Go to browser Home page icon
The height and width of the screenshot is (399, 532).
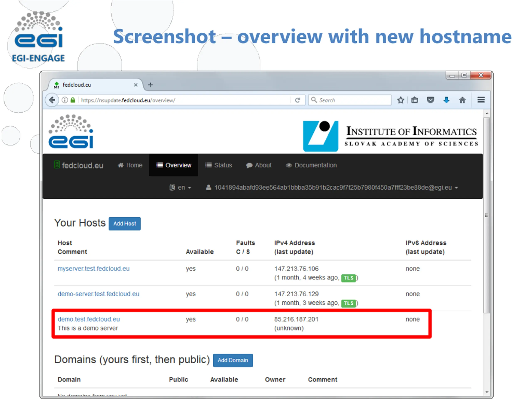462,100
